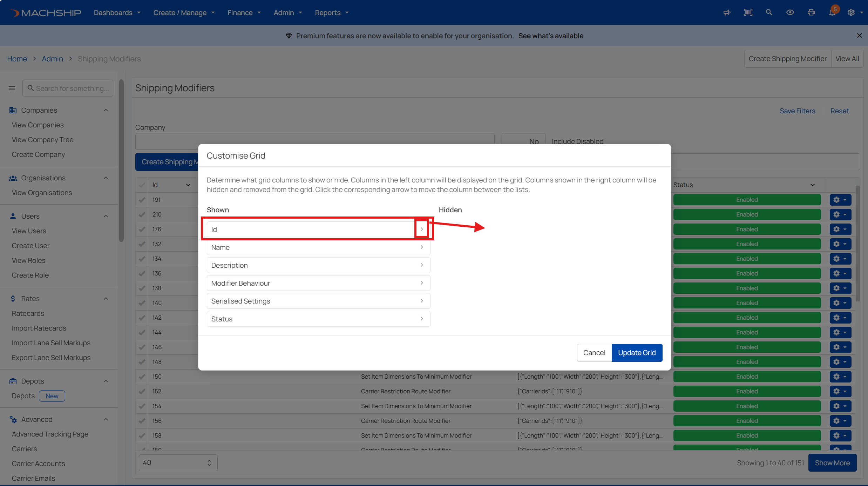Click the sidebar search field
Screen dimensions: 868x486
coord(68,88)
